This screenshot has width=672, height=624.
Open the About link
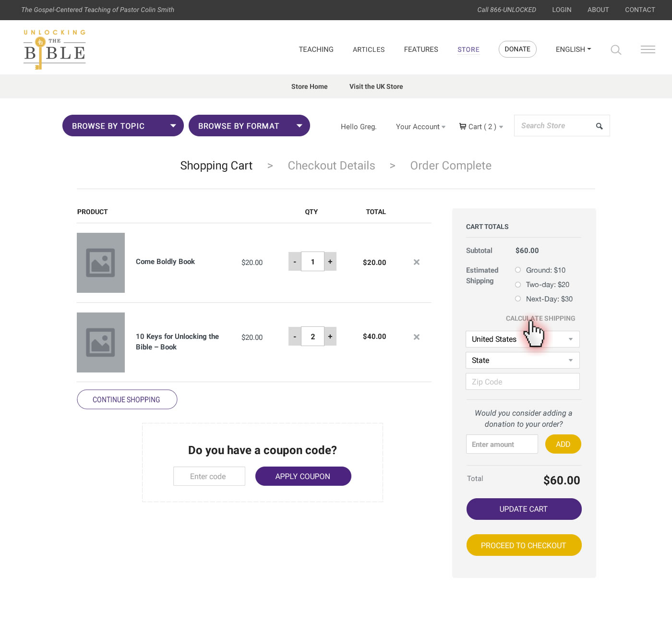coord(598,10)
